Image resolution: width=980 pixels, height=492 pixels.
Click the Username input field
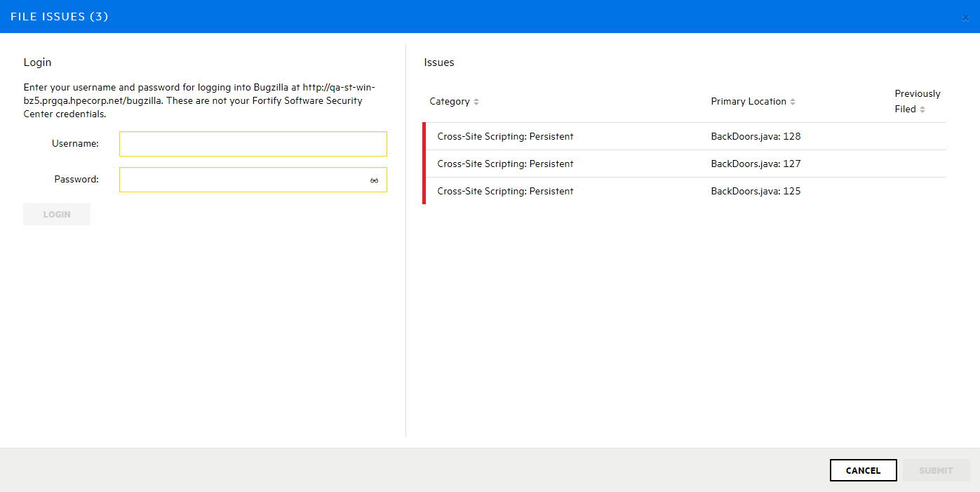pyautogui.click(x=253, y=144)
